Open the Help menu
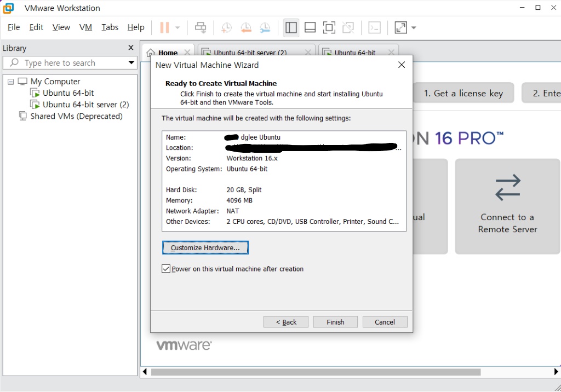 (136, 27)
